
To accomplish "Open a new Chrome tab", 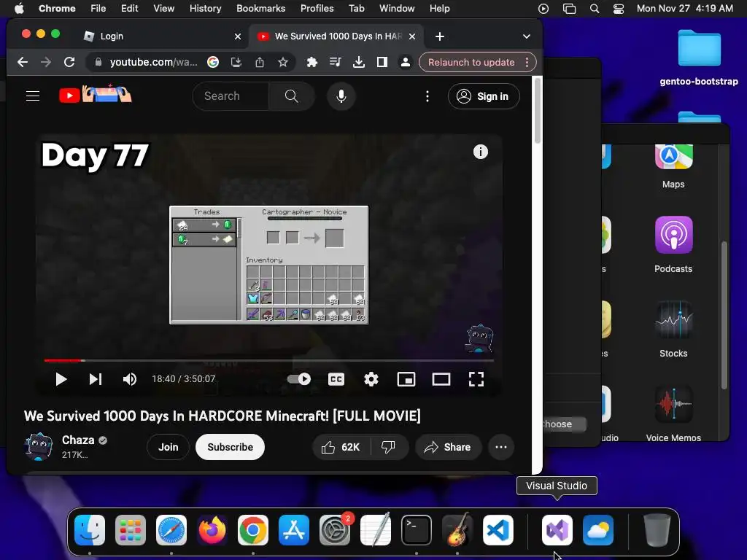I will (x=440, y=36).
